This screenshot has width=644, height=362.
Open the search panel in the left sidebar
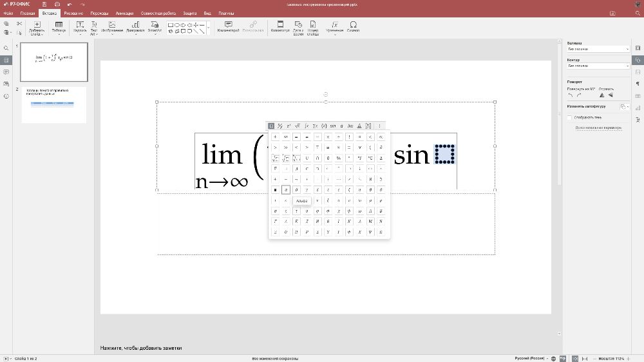click(6, 48)
